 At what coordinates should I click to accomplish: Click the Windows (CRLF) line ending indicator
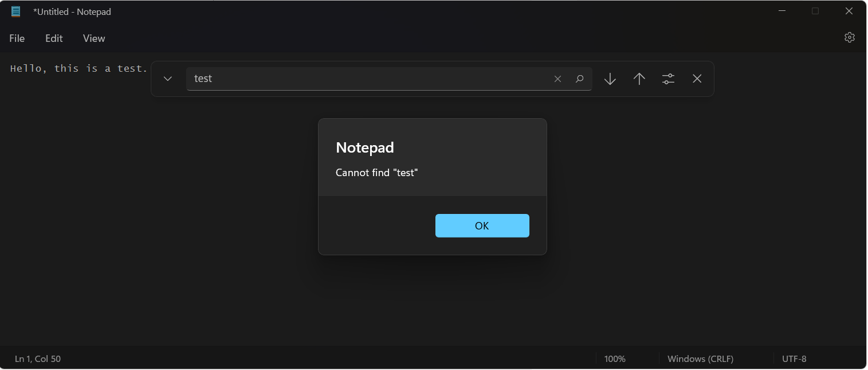(x=700, y=359)
